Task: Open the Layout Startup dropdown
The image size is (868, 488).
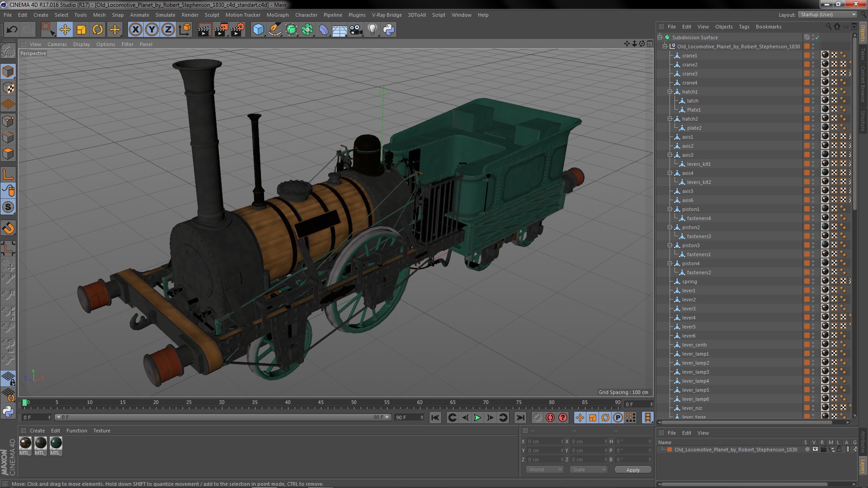Action: 827,15
